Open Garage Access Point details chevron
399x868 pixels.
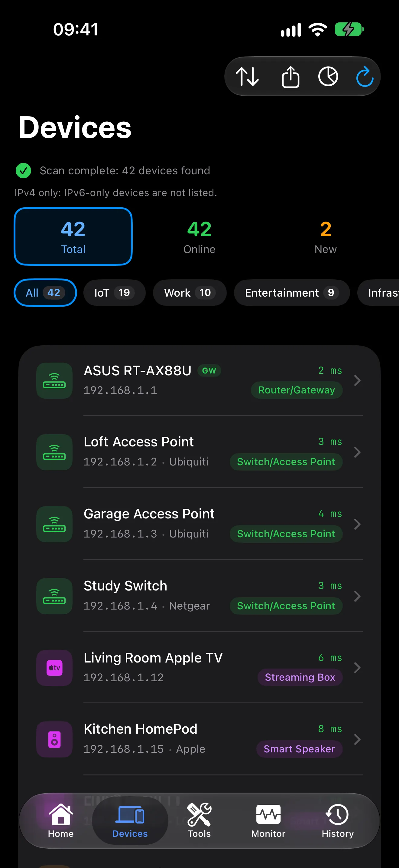point(357,524)
